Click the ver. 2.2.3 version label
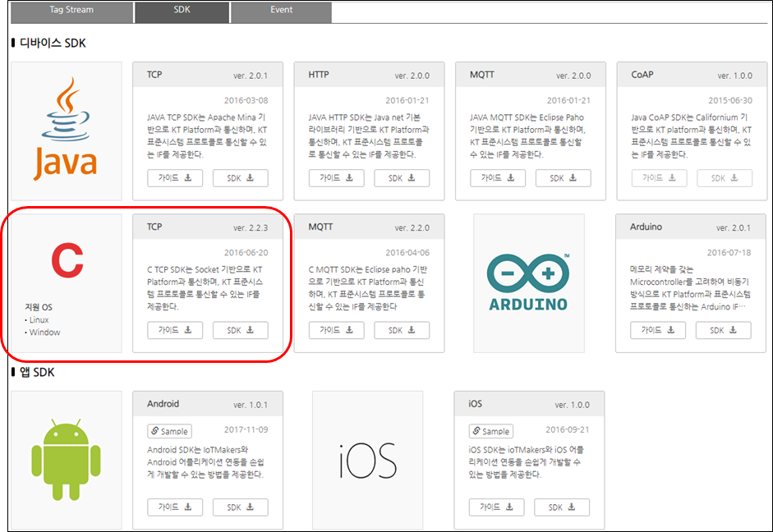 (x=251, y=227)
